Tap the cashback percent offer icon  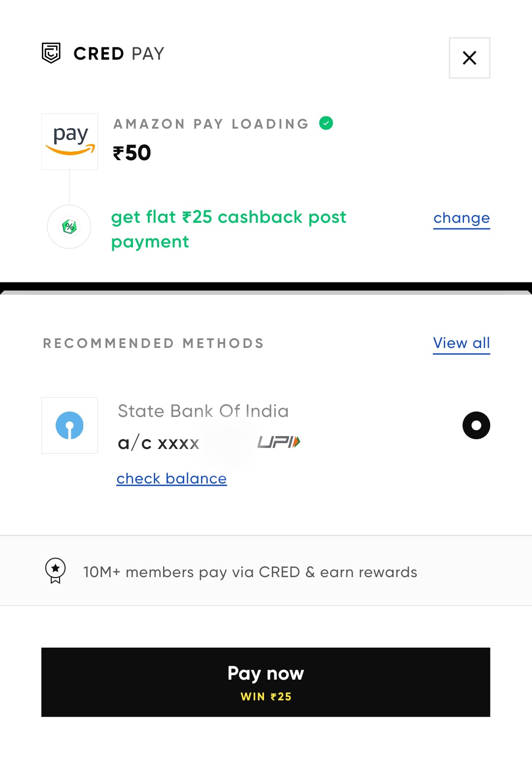pos(69,227)
